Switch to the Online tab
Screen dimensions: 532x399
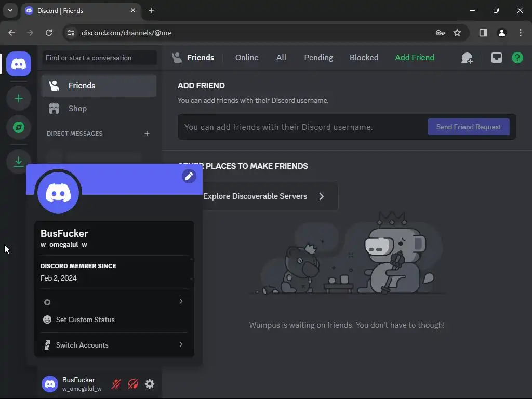tap(247, 58)
